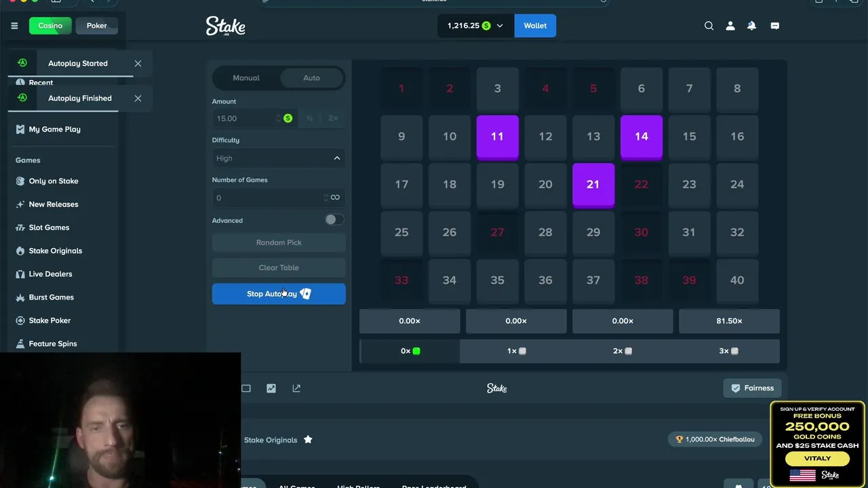Select Keno tile 8

[x=737, y=89]
